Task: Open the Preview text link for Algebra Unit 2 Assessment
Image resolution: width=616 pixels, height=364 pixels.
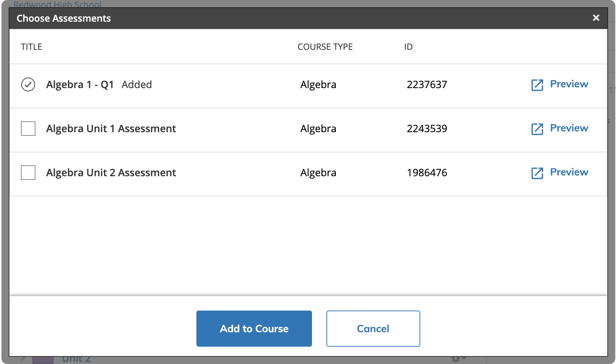Action: pyautogui.click(x=569, y=172)
